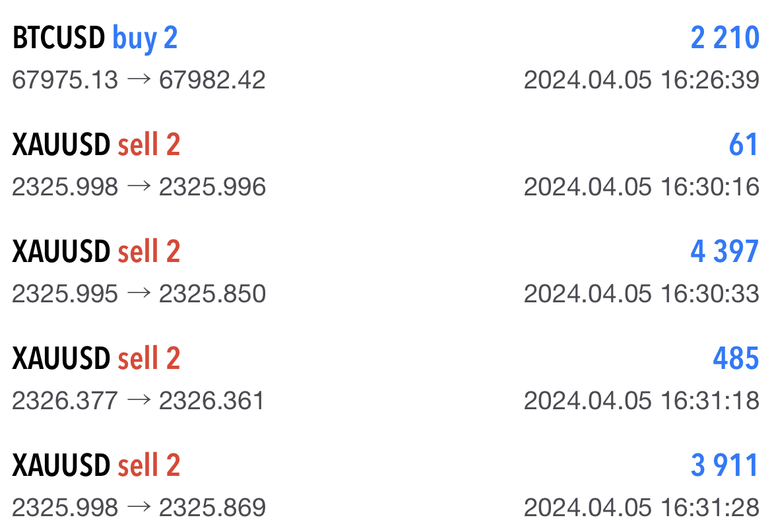Click the 485 profit value
The image size is (772, 532).
736,359
